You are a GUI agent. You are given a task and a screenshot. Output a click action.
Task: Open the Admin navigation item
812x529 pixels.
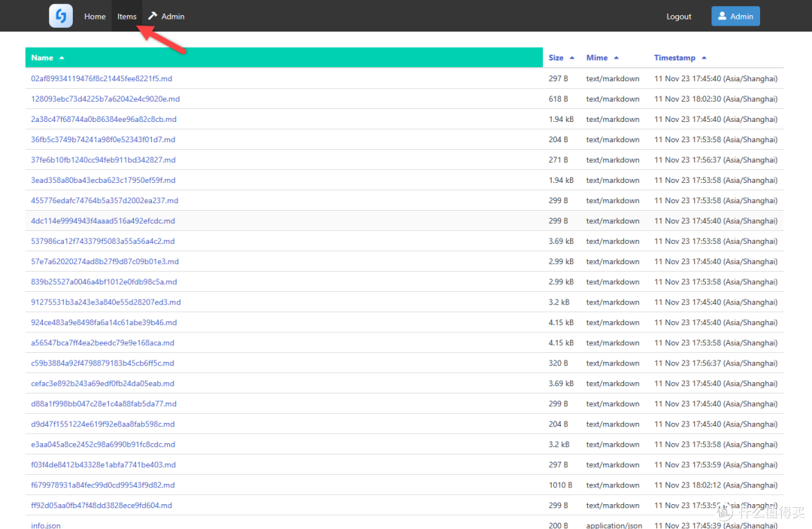(166, 17)
